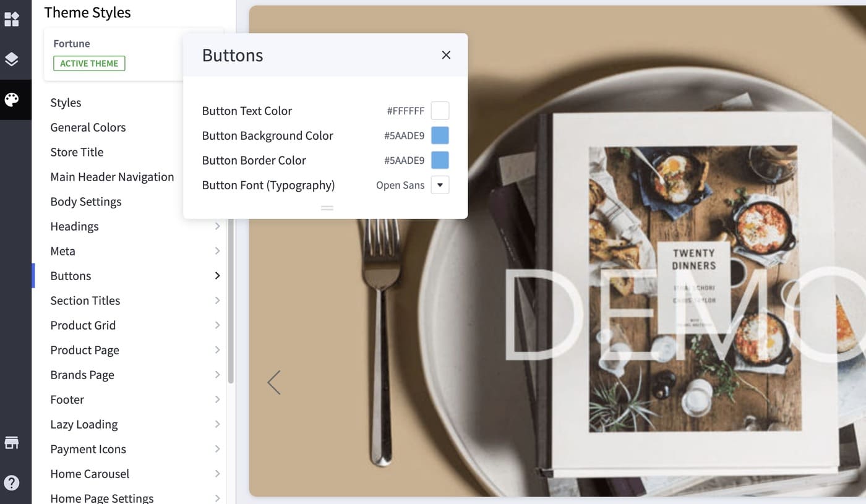Expand the Headings section chevron
866x504 pixels.
pos(217,226)
